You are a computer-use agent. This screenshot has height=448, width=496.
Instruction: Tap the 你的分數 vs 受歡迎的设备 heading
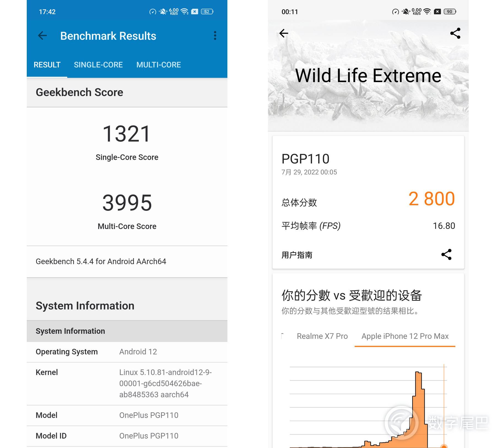[352, 295]
